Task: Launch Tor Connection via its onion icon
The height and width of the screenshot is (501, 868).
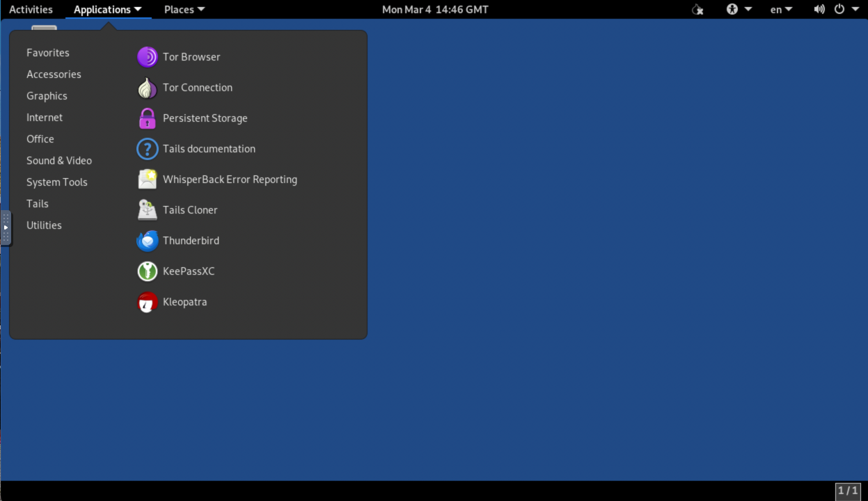Action: [148, 88]
